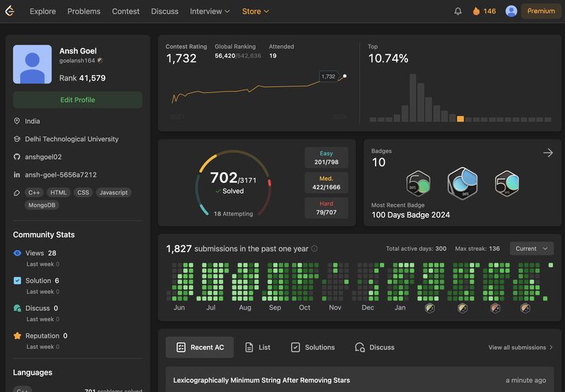Viewport: 565px width, 392px height.
Task: Select the Hard difficulty filter
Action: 326,208
